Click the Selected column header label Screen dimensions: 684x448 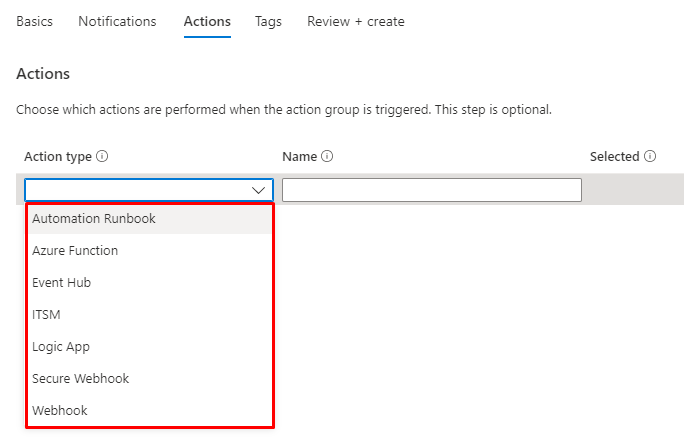614,157
